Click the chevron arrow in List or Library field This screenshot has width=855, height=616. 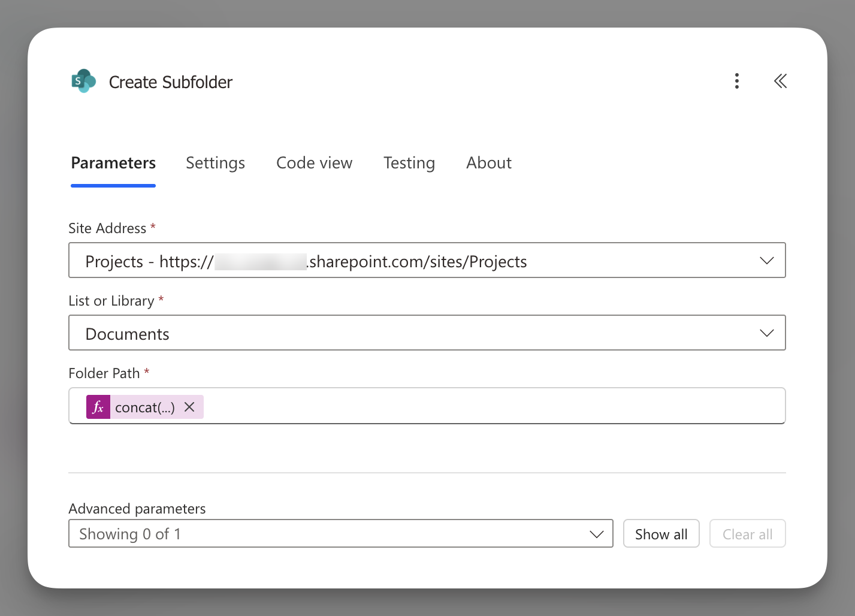[x=766, y=333]
